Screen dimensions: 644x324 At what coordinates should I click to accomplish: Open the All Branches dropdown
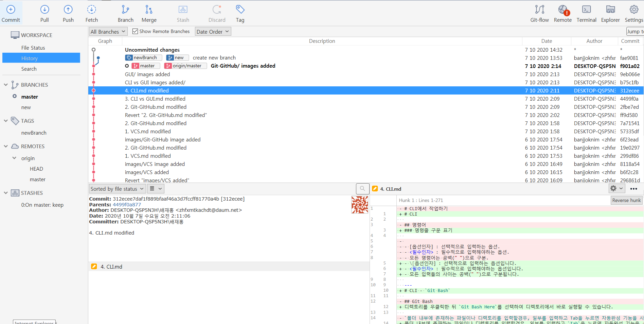tap(108, 31)
